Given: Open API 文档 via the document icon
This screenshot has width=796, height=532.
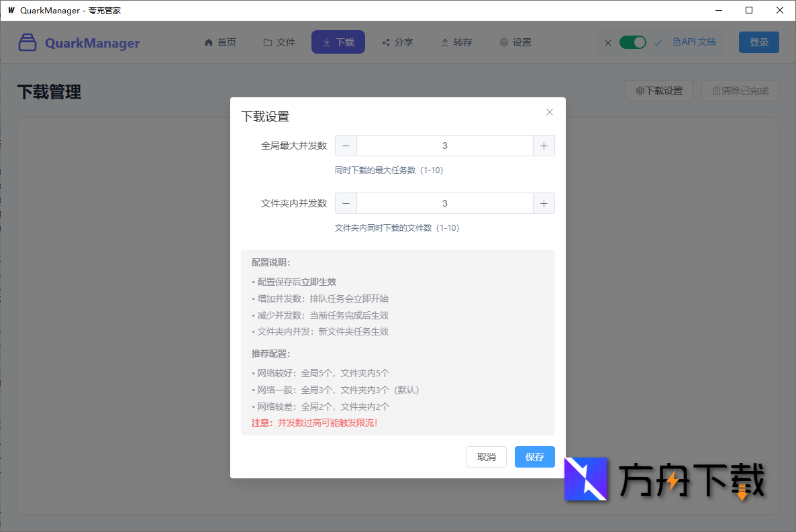Looking at the screenshot, I should [x=677, y=42].
